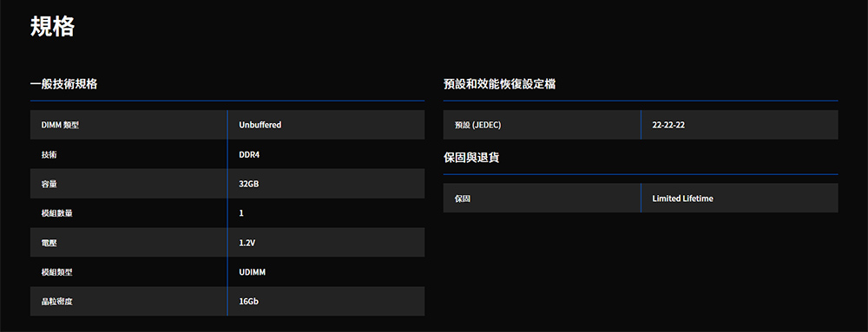Select the DDR4 value text
Image resolution: width=868 pixels, height=332 pixels.
pyautogui.click(x=249, y=154)
